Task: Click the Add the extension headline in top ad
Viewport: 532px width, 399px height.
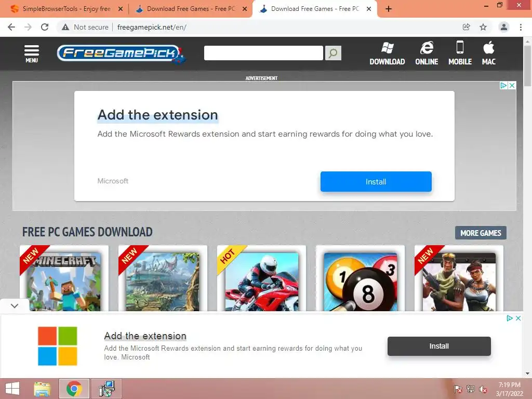Action: point(158,115)
